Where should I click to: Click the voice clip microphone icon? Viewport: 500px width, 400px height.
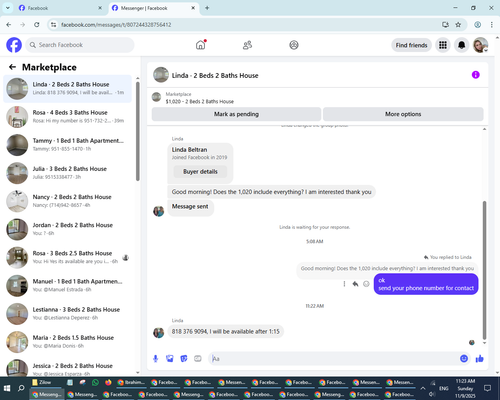pos(155,359)
